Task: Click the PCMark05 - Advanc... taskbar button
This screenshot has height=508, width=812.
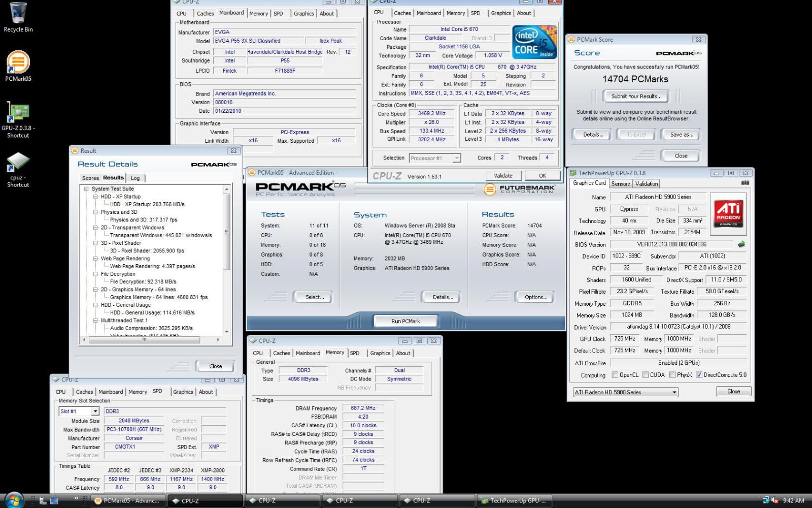Action: click(127, 501)
